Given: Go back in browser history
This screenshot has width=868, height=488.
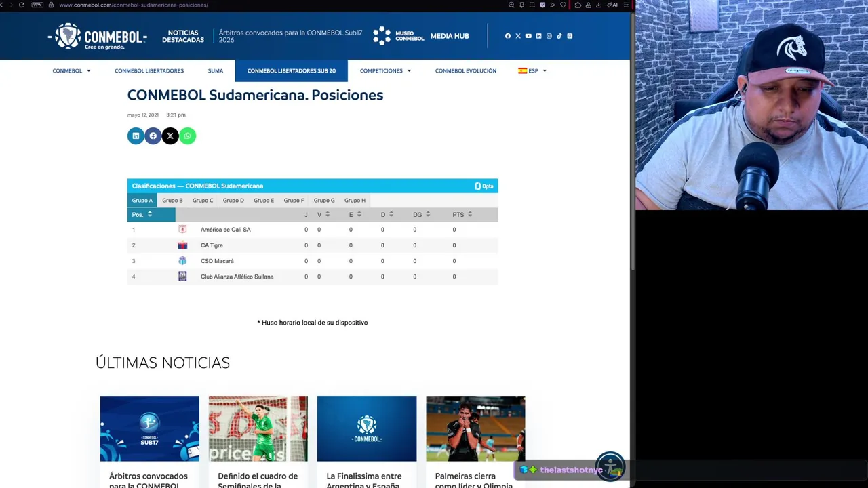Looking at the screenshot, I should 1,5.
